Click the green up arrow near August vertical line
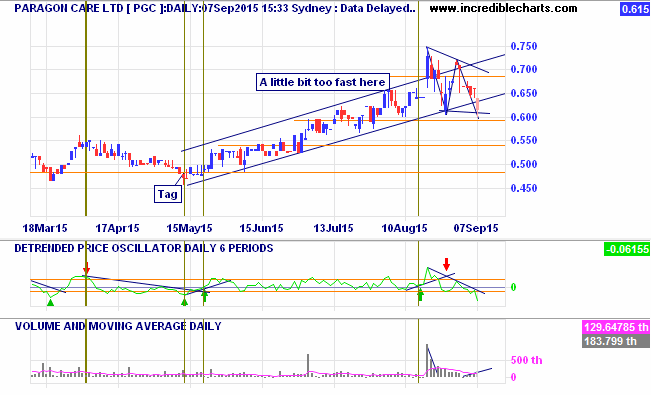The height and width of the screenshot is (395, 651). [x=420, y=296]
